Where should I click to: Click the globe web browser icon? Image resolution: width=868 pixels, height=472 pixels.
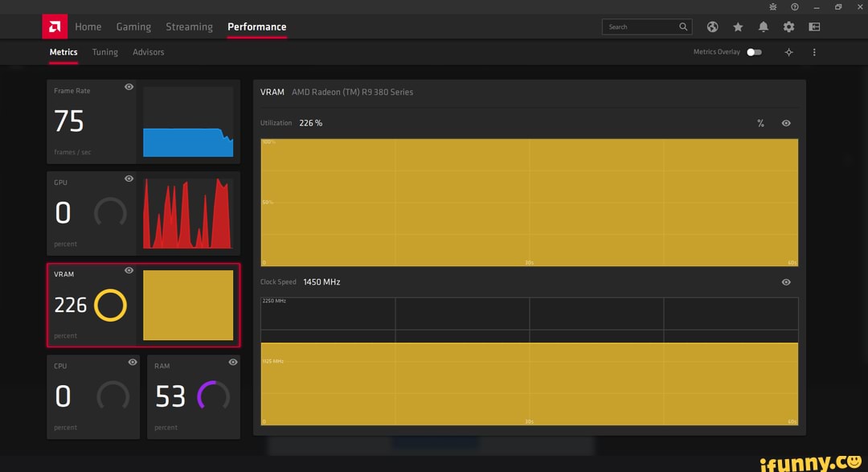tap(713, 27)
